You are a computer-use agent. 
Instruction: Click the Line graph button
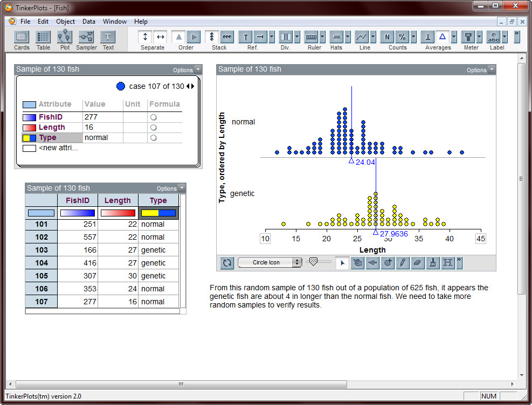[x=362, y=37]
